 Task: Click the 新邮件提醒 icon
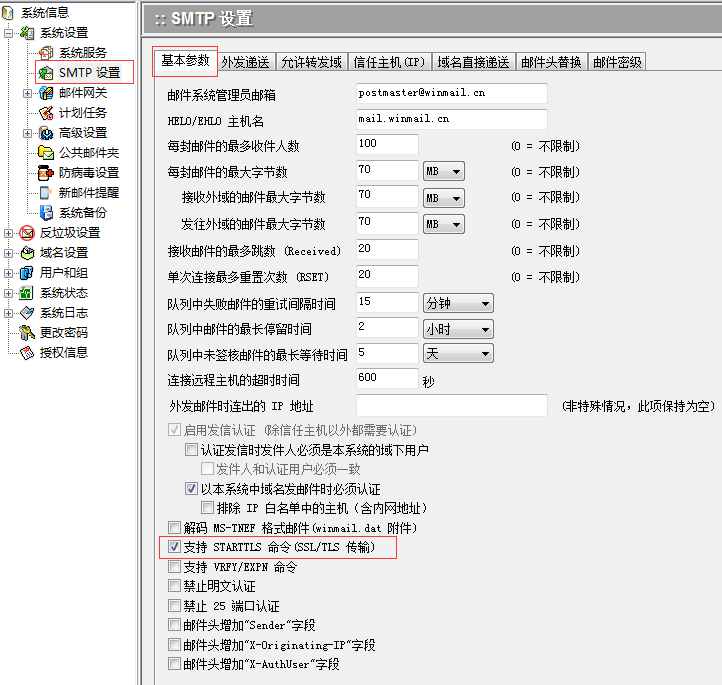pos(46,193)
